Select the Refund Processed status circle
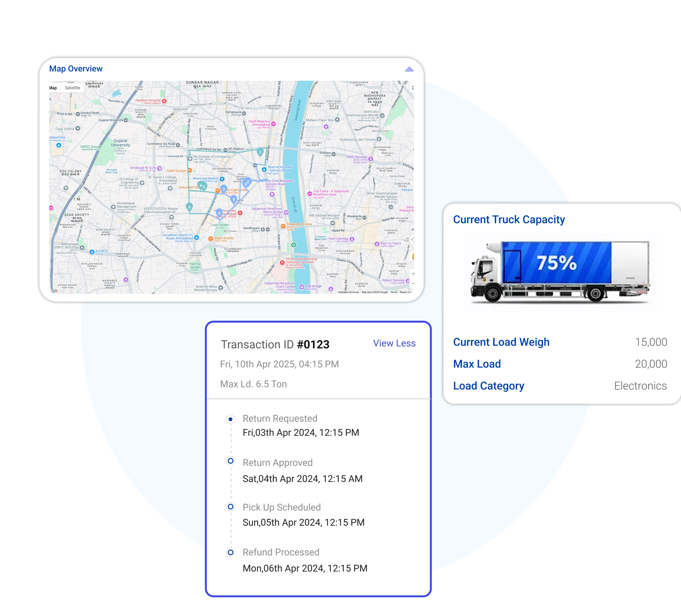Viewport: 681px width, 616px height. [x=231, y=553]
